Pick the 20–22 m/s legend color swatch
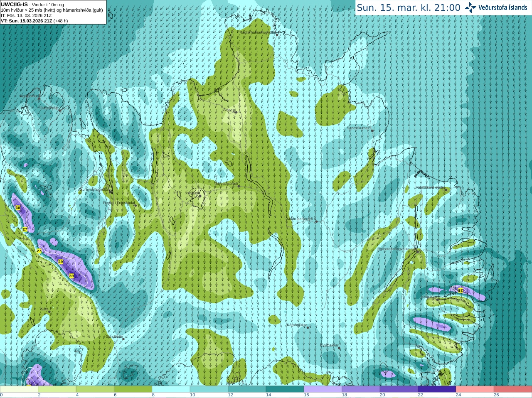The image size is (532, 398). [399, 389]
